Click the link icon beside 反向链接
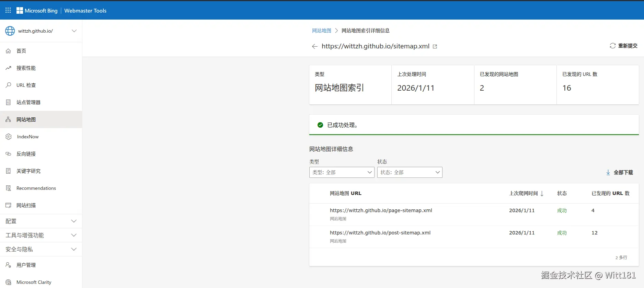Screen dimensions: 644x288 8,154
